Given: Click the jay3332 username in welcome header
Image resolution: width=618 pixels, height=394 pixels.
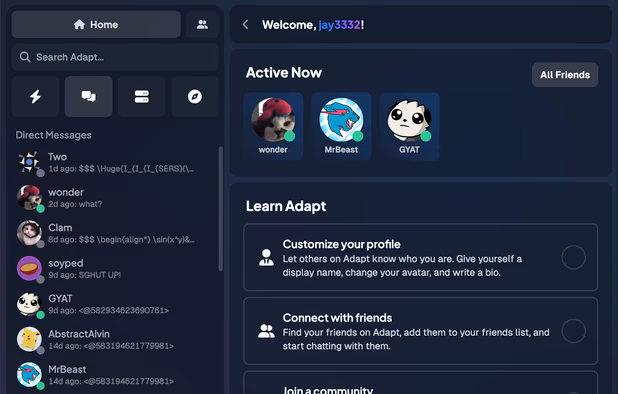Looking at the screenshot, I should tap(339, 25).
